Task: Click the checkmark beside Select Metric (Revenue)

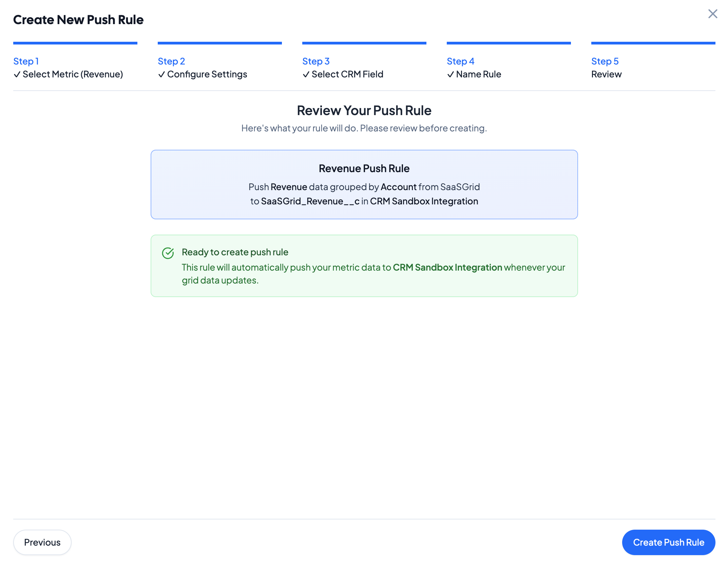Action: point(17,74)
